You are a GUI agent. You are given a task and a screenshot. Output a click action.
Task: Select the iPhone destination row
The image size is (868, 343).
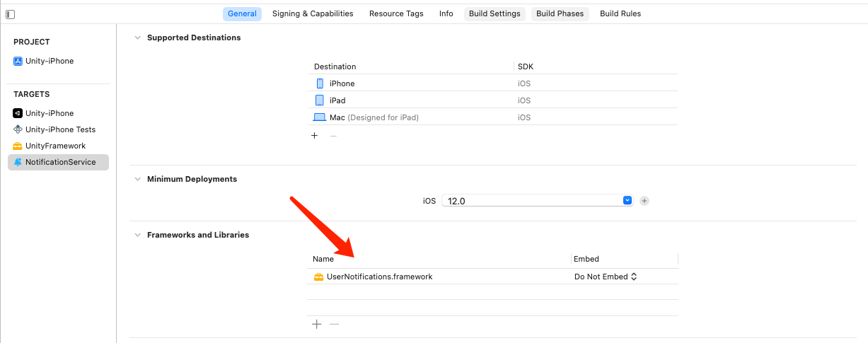(x=493, y=83)
